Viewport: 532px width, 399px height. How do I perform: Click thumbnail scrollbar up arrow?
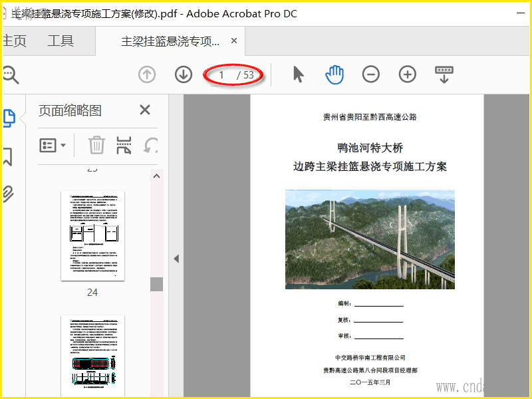156,176
